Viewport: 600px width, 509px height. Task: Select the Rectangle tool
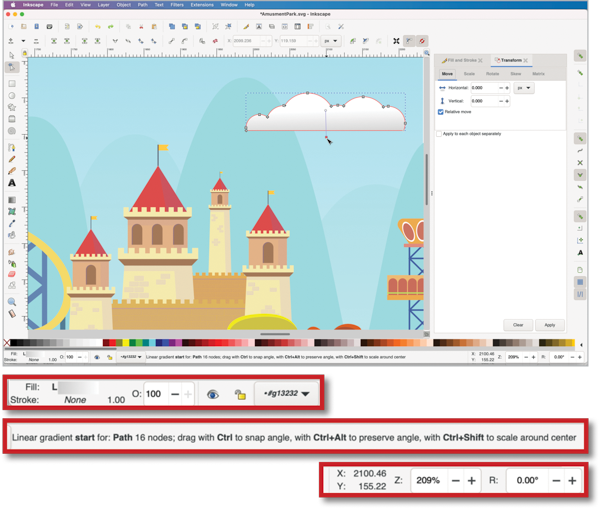tap(12, 83)
